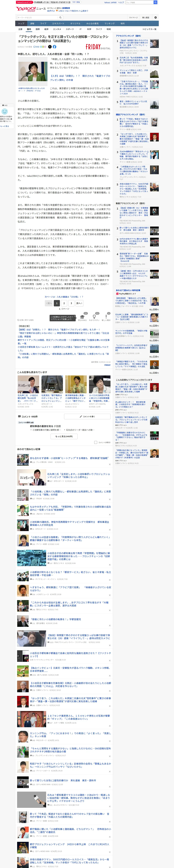The width and height of the screenshot is (174, 868).
Task: Dismiss the 石丸伸二氏「全否定します」 recommendation
Action: point(109,484)
